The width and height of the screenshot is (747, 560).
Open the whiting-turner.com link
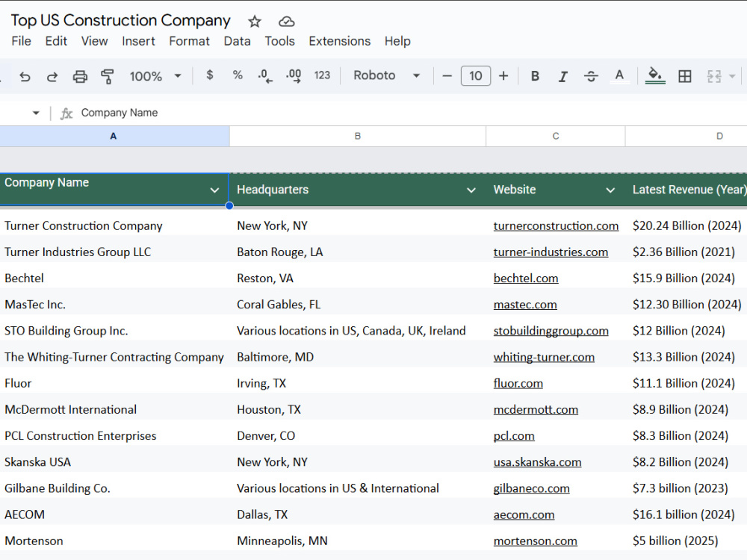click(x=544, y=357)
